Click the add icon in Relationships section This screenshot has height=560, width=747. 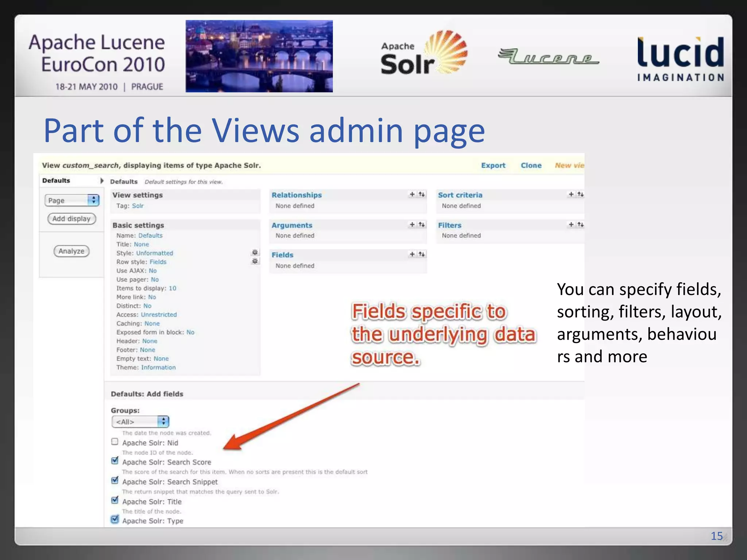point(412,194)
